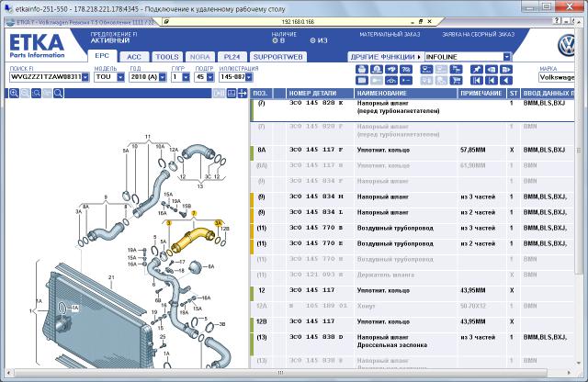This screenshot has width=588, height=382.
Task: Click the expand arrows icon above illustration
Action: click(x=243, y=94)
